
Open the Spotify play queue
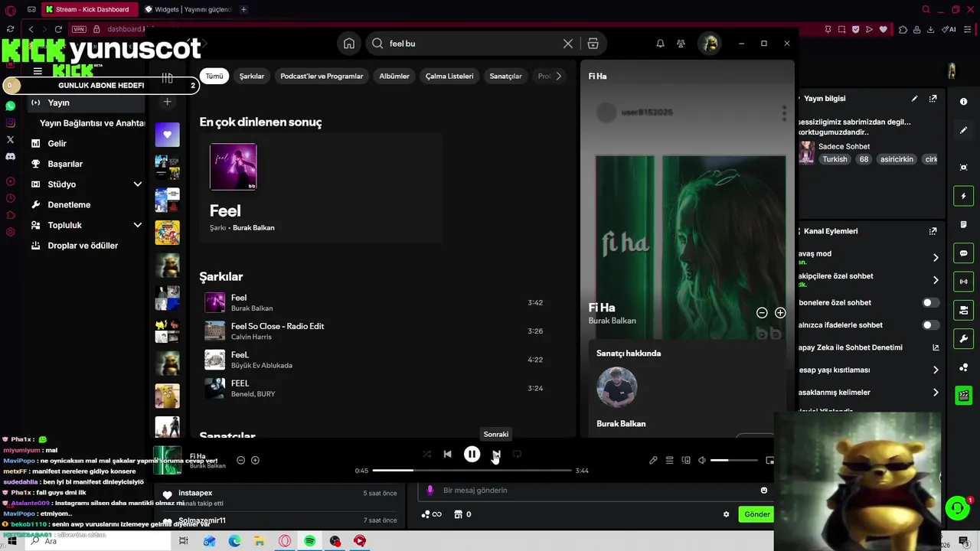tap(669, 460)
